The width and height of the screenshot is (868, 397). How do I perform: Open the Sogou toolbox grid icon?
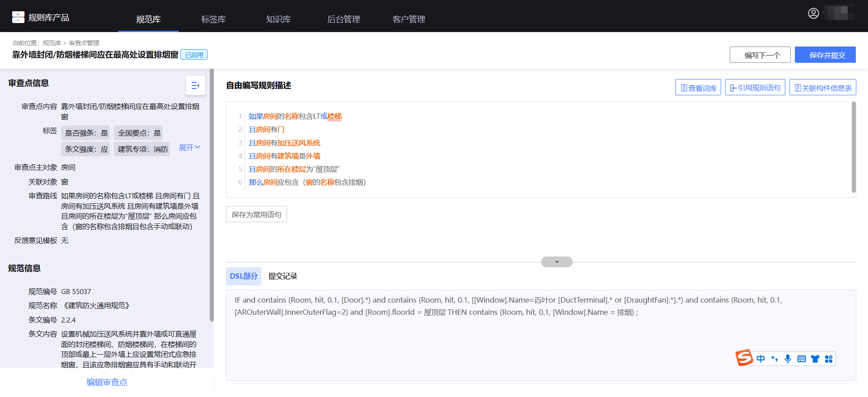click(x=829, y=359)
